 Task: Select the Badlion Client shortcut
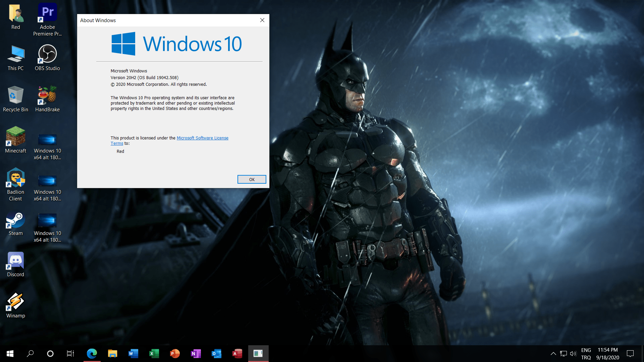tap(15, 184)
